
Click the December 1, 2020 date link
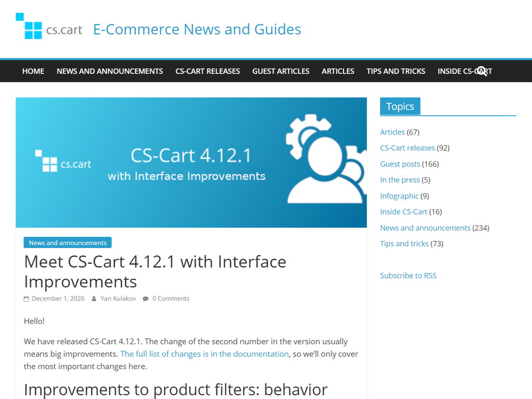(58, 298)
